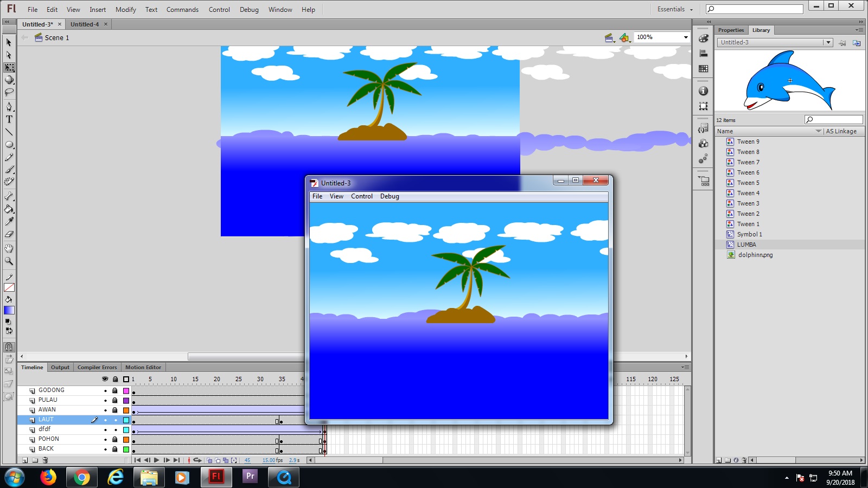The height and width of the screenshot is (488, 868).
Task: Switch to the Untitled-4 document tab
Action: (x=86, y=24)
